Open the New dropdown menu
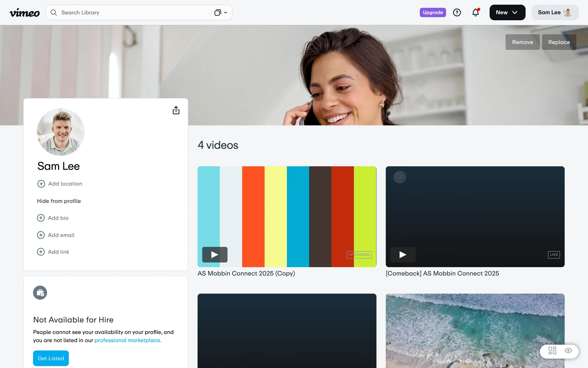This screenshot has width=588, height=368. (x=507, y=13)
